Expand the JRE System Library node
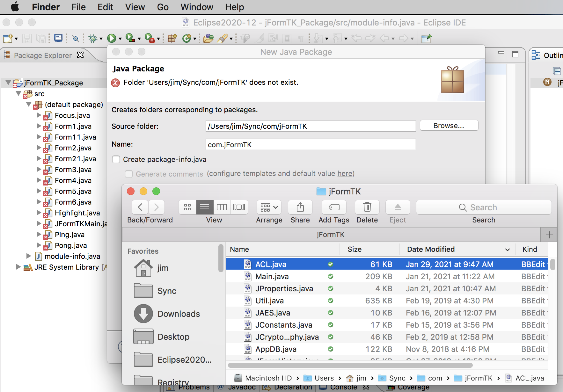 point(18,267)
